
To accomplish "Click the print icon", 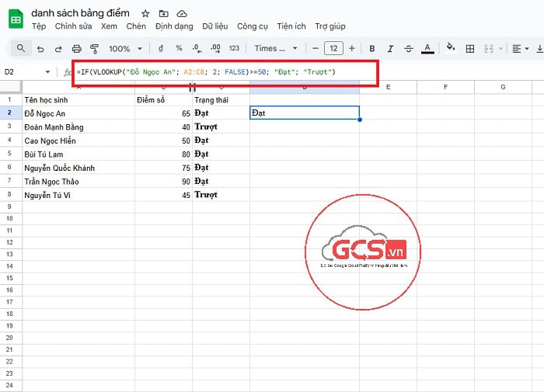I will coord(76,48).
